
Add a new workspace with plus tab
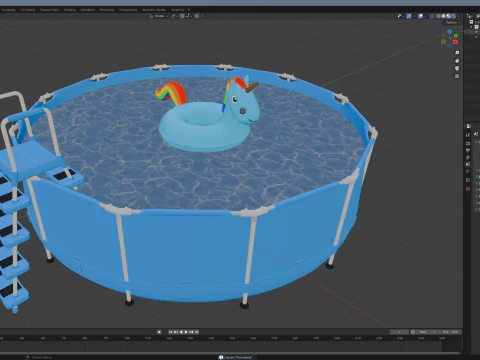(189, 10)
